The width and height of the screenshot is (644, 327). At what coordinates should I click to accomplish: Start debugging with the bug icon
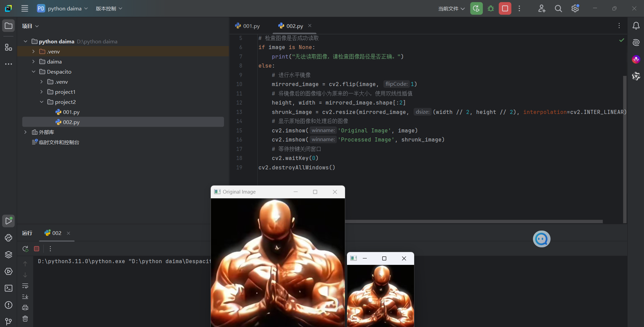(491, 8)
